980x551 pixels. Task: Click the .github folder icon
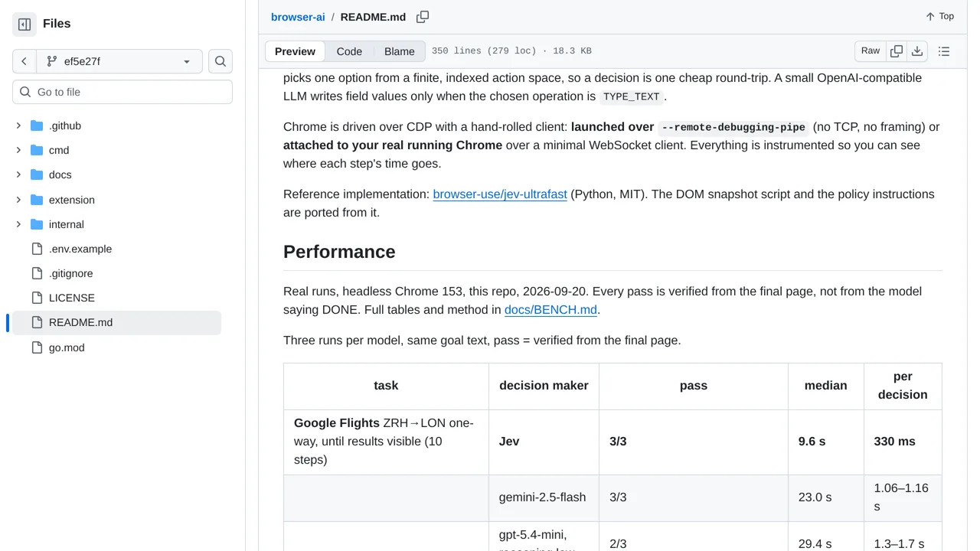37,126
